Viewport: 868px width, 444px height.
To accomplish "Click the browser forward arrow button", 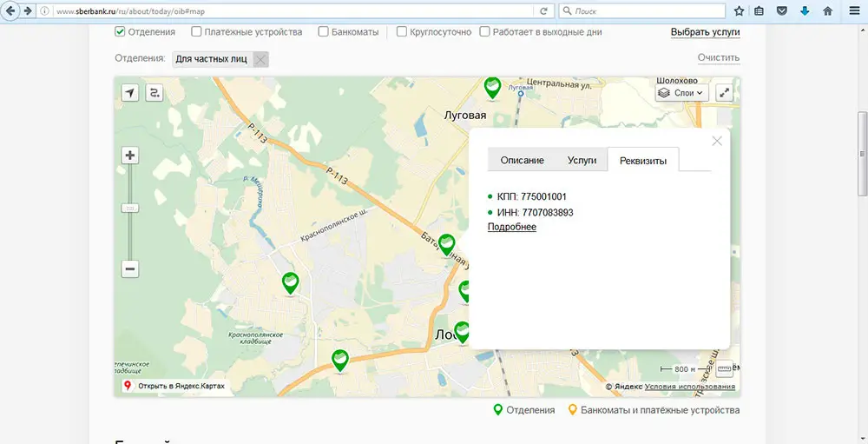I will (27, 10).
